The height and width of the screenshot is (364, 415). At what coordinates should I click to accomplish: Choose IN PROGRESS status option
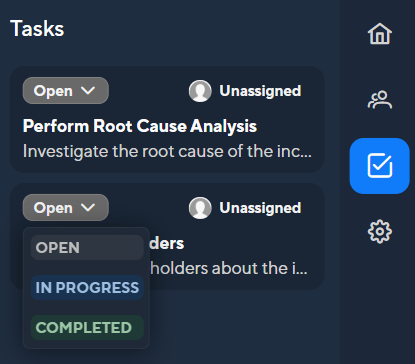click(x=87, y=288)
